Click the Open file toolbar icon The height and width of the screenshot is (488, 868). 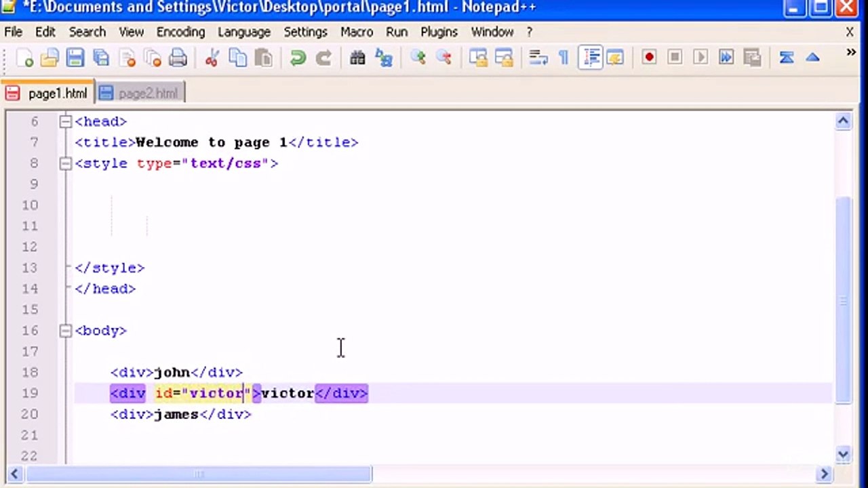pyautogui.click(x=50, y=58)
